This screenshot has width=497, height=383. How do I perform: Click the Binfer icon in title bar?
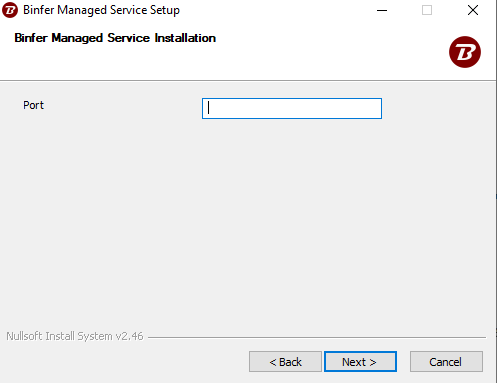click(10, 10)
